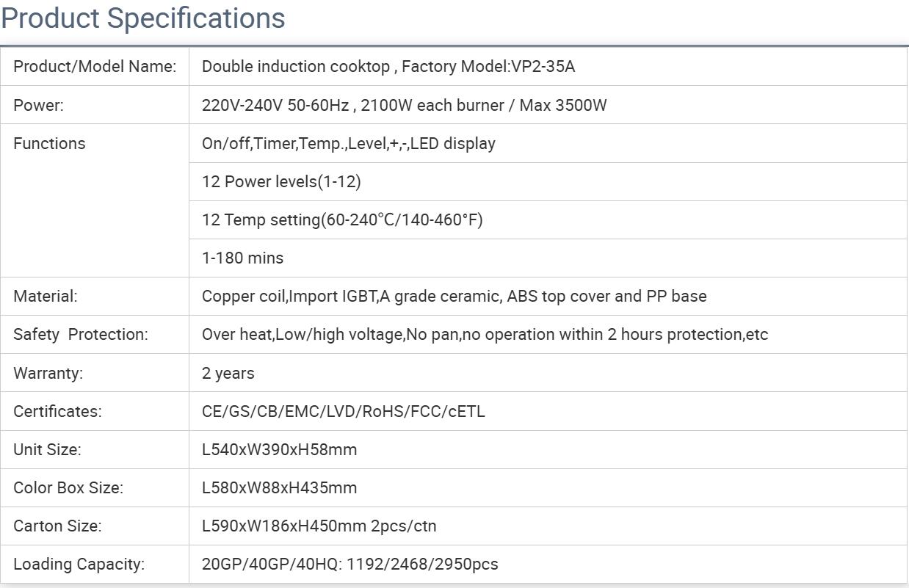The image size is (909, 588).
Task: Click the Product Specifications heading
Action: click(143, 18)
